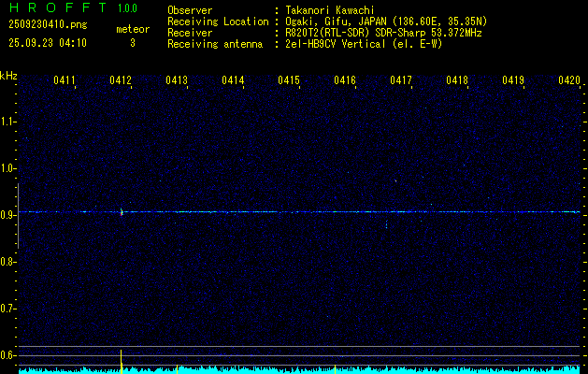588x374 pixels.
Task: Click the kHz axis unit label
Action: click(x=8, y=76)
